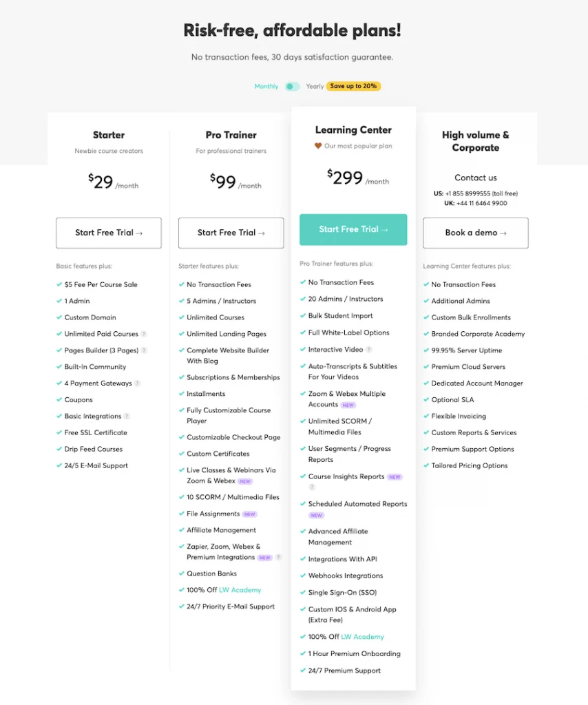
Task: Select the Monthly billing option label
Action: 266,86
